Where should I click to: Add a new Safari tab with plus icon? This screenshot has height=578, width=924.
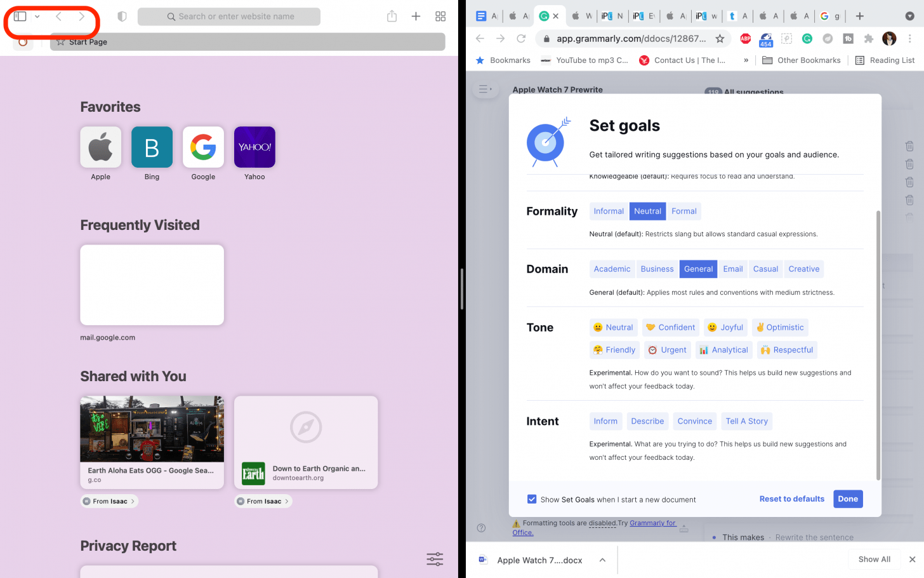(416, 17)
